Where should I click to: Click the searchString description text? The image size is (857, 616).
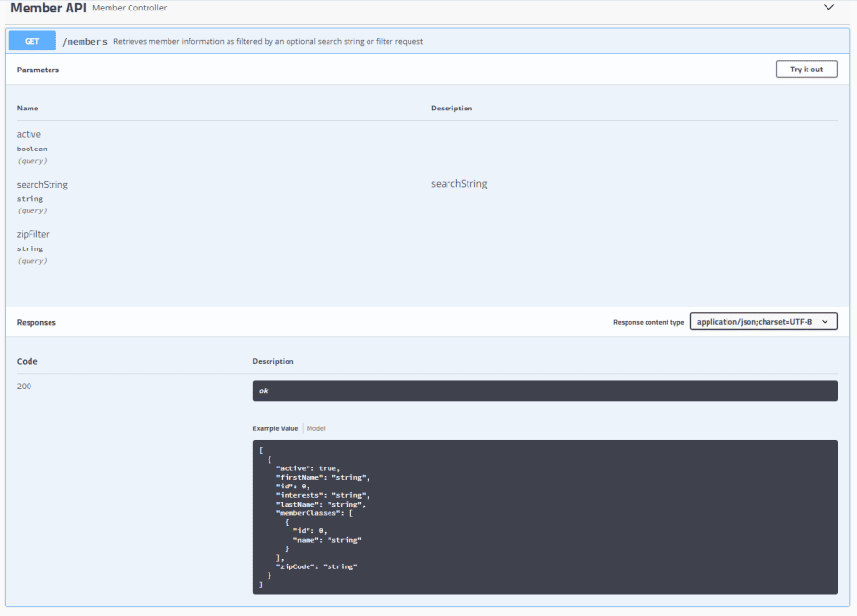coord(459,184)
